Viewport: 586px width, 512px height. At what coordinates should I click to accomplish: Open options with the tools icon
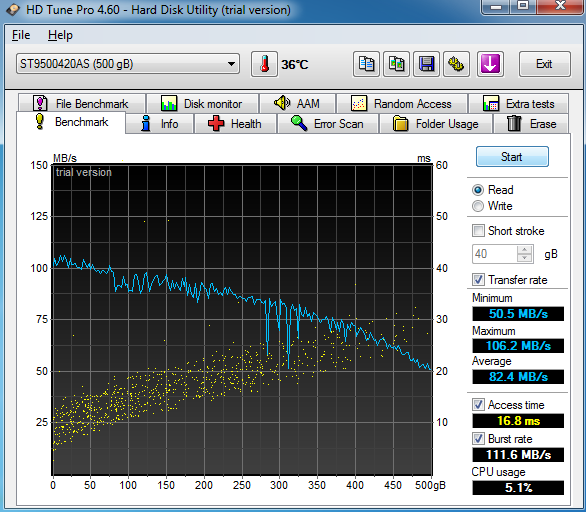[456, 64]
